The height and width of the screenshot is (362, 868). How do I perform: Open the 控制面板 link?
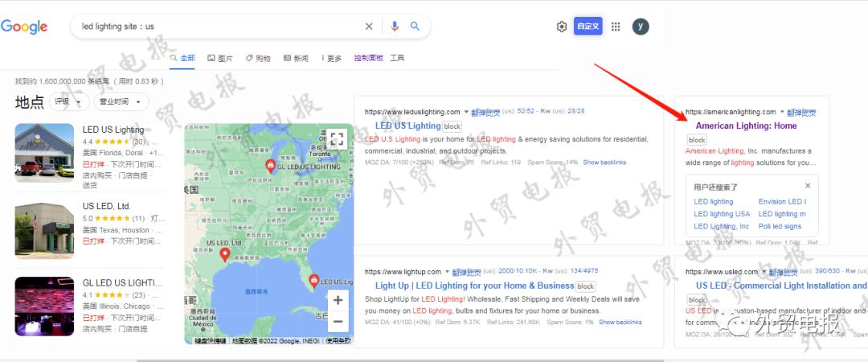click(x=369, y=58)
